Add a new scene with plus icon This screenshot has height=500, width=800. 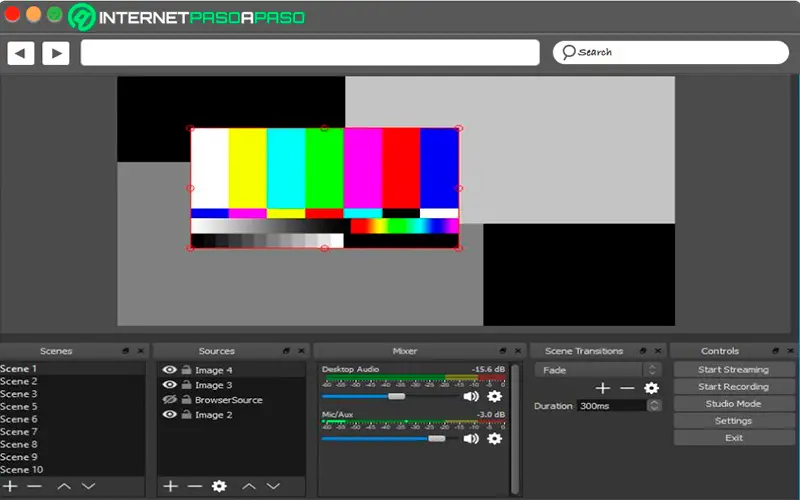pos(10,486)
